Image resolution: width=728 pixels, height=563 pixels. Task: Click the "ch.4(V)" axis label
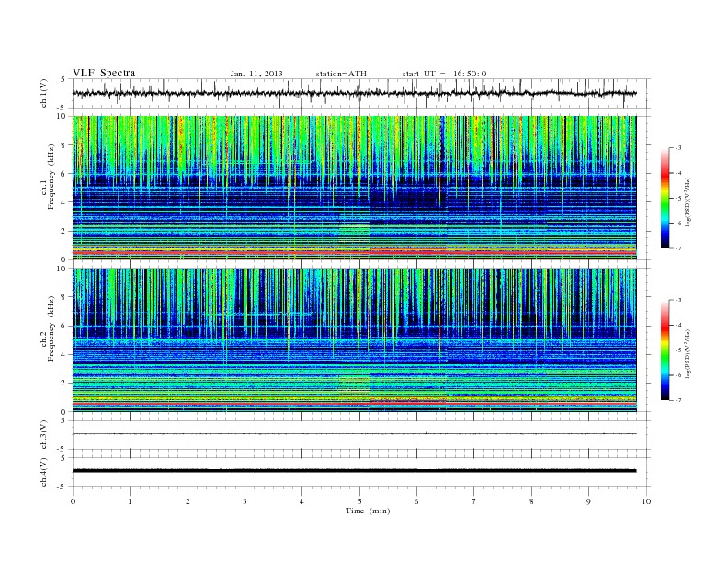(44, 472)
